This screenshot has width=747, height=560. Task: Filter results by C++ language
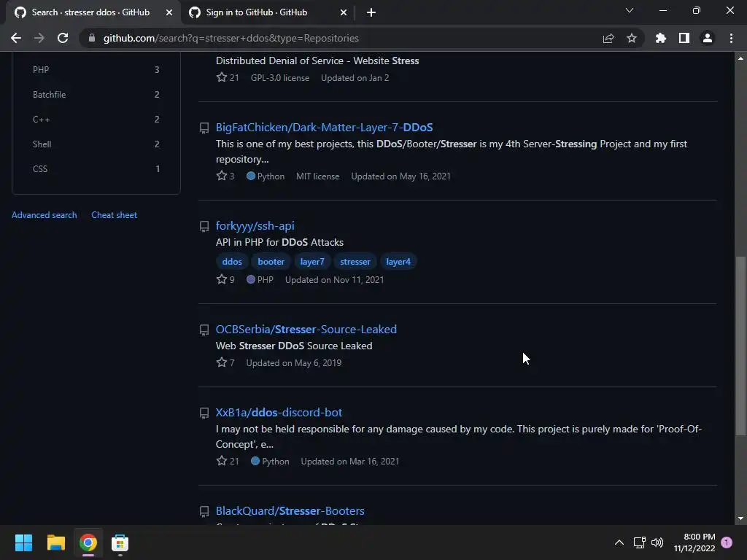pos(96,119)
